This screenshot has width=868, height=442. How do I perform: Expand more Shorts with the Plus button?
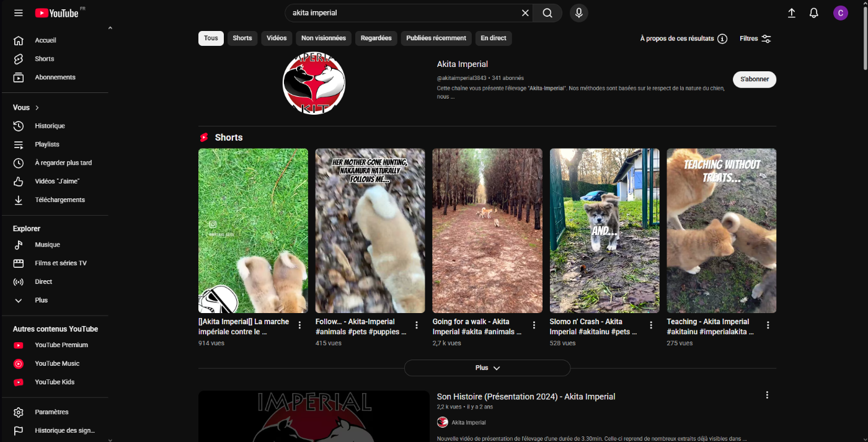[487, 368]
